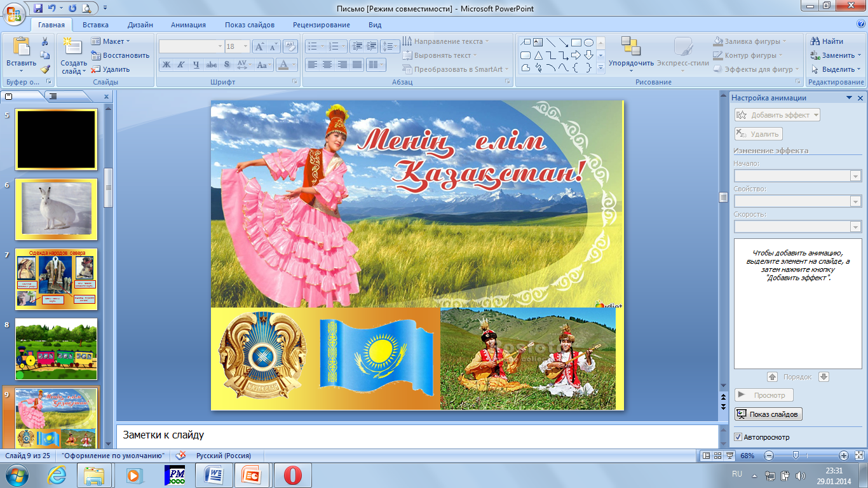Decrease the list indent level

click(x=356, y=46)
